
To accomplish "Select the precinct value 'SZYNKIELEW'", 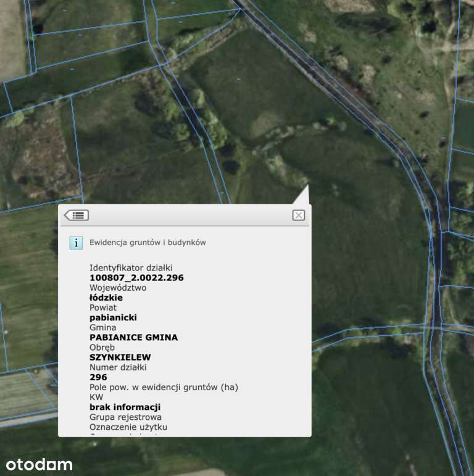I will [x=120, y=357].
